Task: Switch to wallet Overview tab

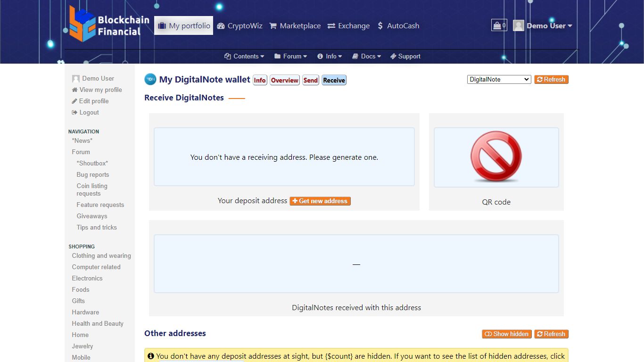Action: point(285,80)
